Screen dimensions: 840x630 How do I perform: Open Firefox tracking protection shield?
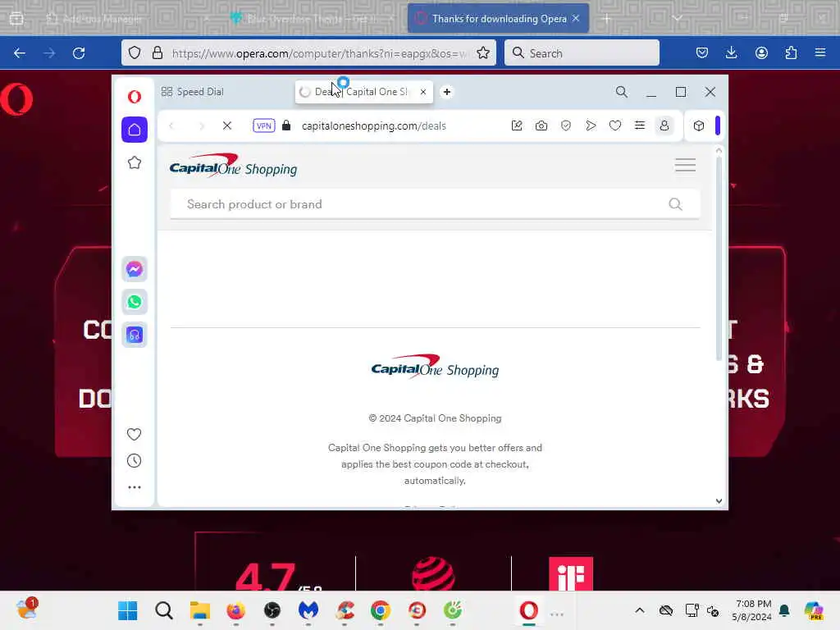[135, 53]
